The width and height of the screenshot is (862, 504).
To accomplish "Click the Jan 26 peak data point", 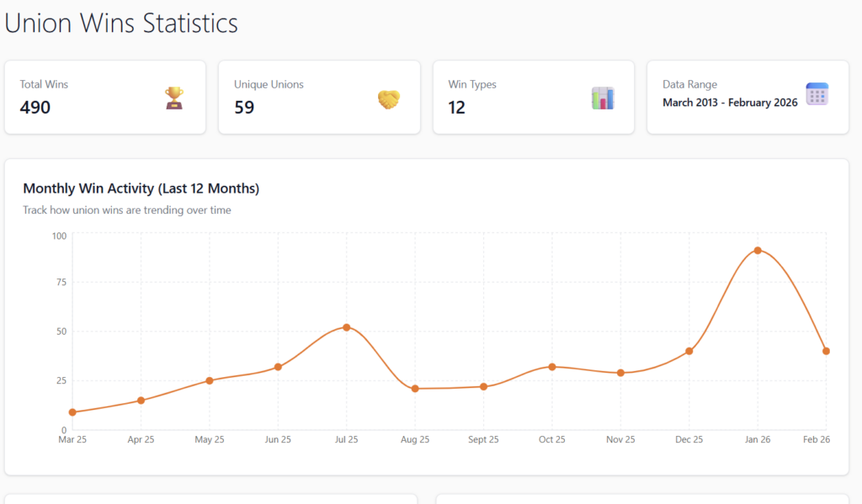I will click(x=758, y=251).
